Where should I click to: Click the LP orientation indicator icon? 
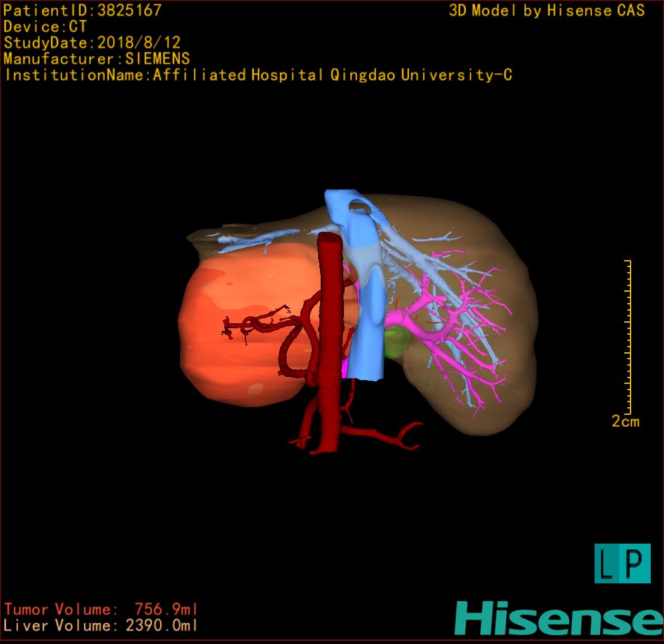(622, 563)
